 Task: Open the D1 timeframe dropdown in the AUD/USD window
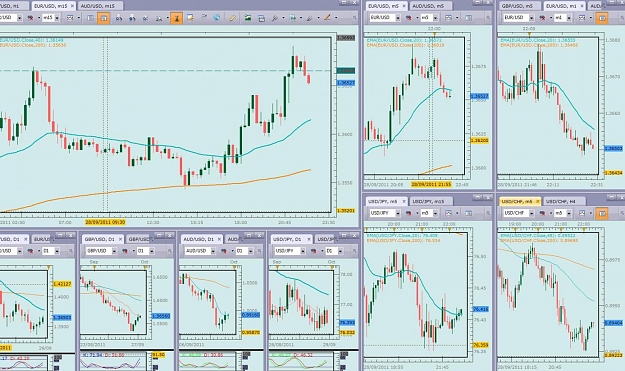click(x=250, y=251)
